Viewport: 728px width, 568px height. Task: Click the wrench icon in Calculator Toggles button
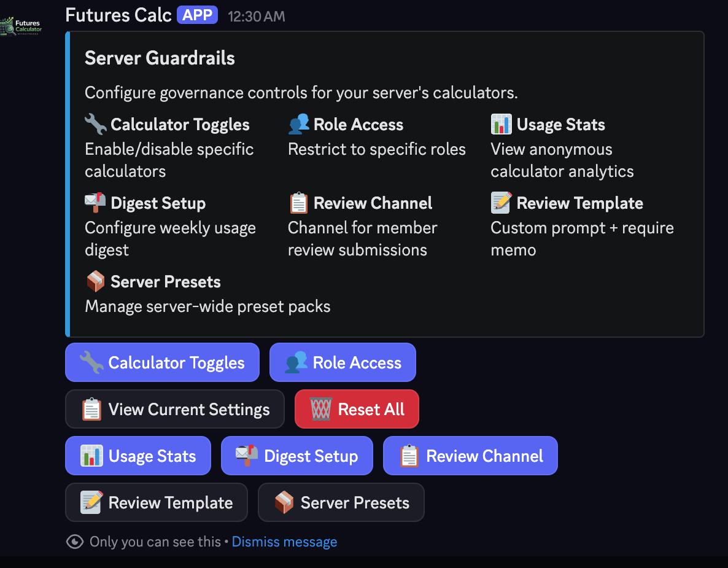click(x=91, y=362)
